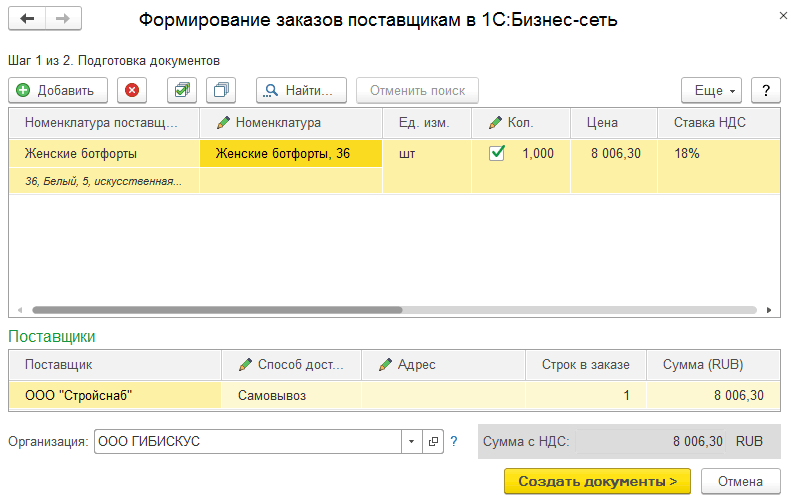Toggle the checkbox in Женские ботфорты row
Viewport: 793px width, 500px height.
coord(497,153)
